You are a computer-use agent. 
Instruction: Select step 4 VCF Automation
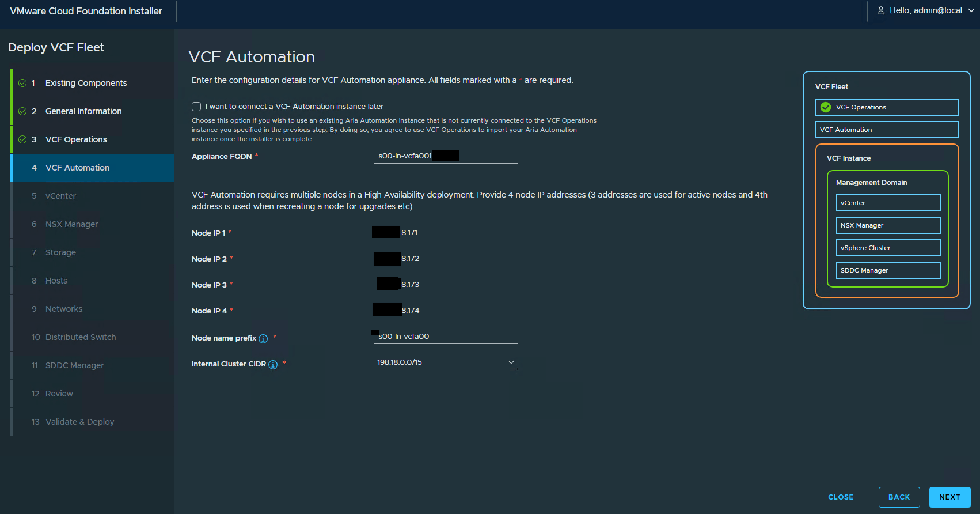click(92, 168)
